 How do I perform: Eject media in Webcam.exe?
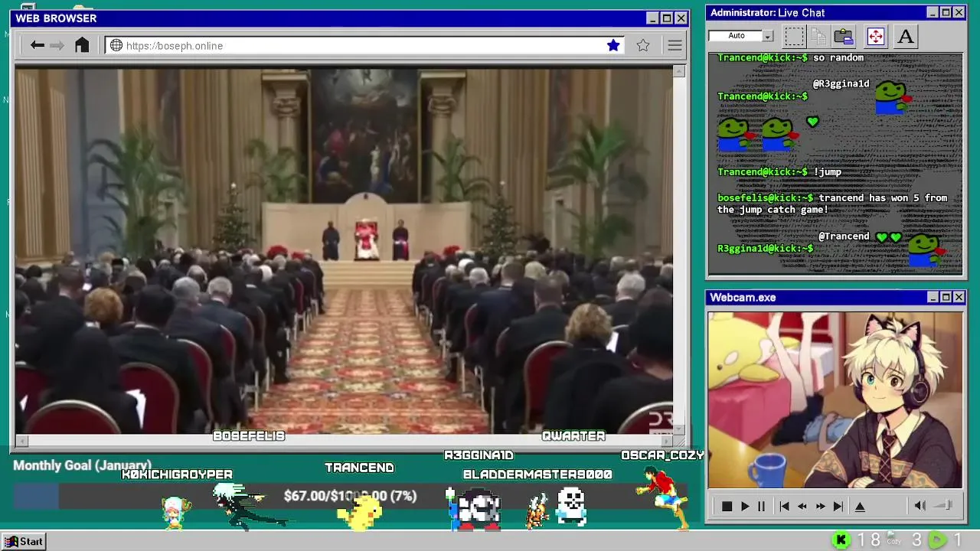pyautogui.click(x=860, y=506)
